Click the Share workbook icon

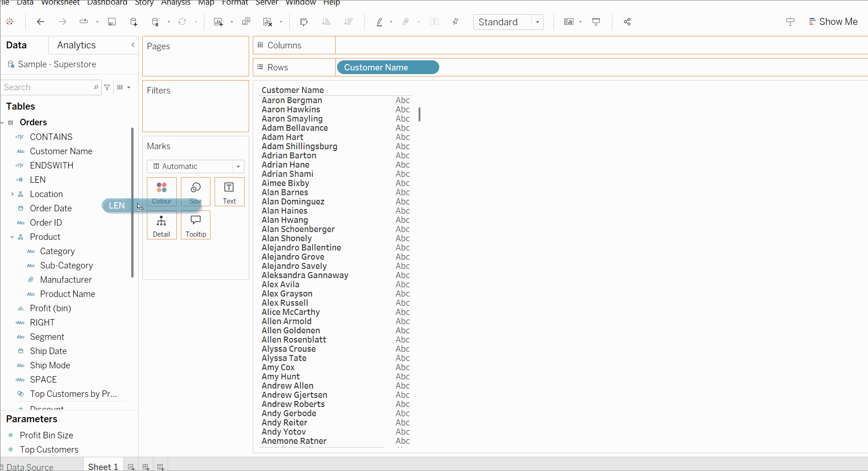pos(627,22)
